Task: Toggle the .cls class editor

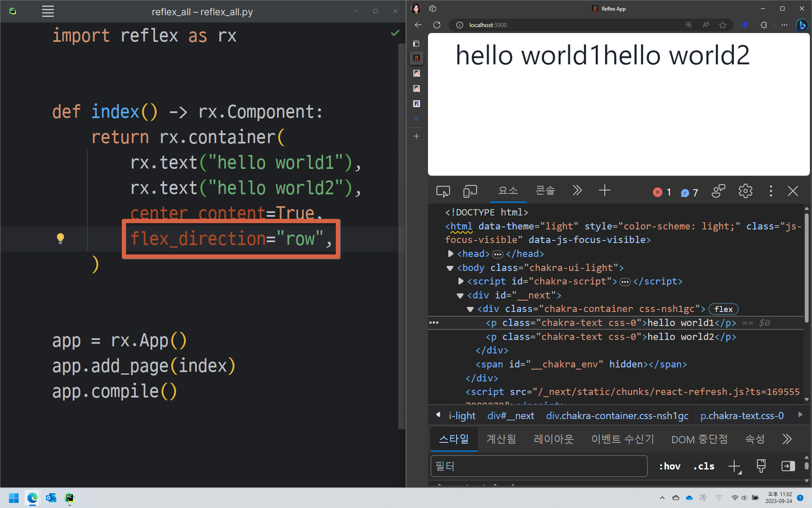Action: (704, 466)
